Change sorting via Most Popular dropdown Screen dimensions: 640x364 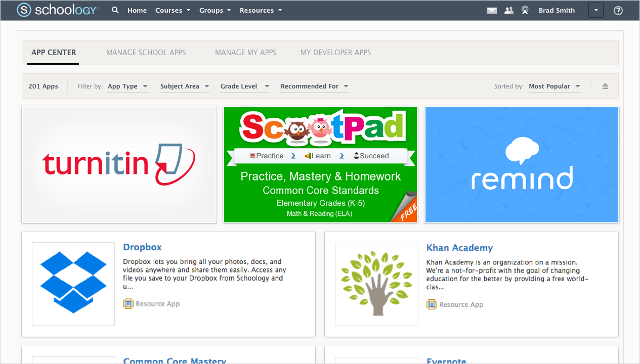[x=554, y=86]
